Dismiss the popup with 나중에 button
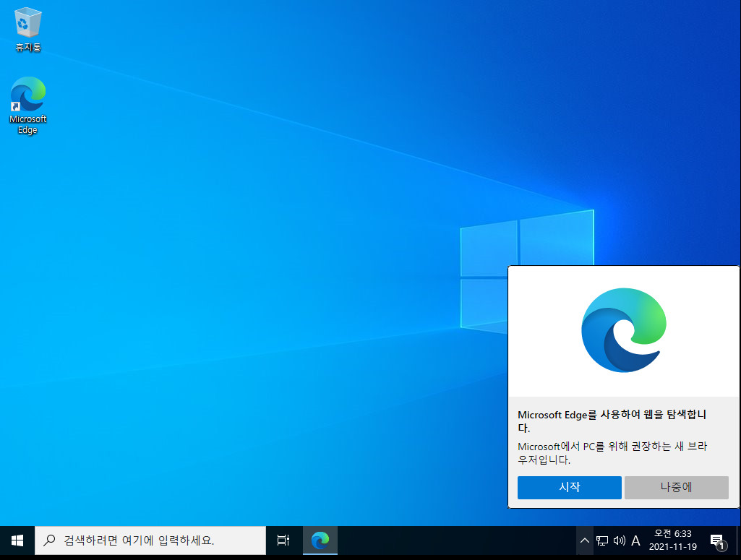This screenshot has width=741, height=560. [x=676, y=487]
